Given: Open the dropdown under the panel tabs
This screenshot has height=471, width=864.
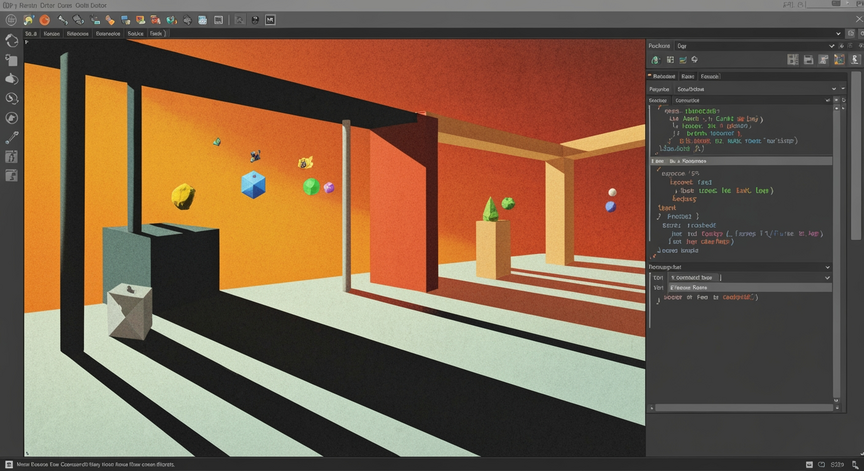Looking at the screenshot, I should pyautogui.click(x=834, y=89).
